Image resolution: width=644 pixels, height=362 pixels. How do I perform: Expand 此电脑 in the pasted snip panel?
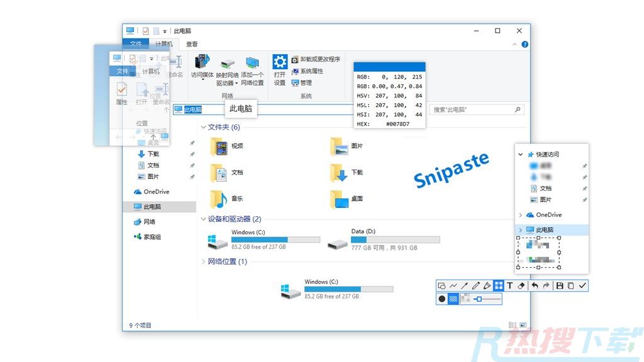(x=520, y=230)
